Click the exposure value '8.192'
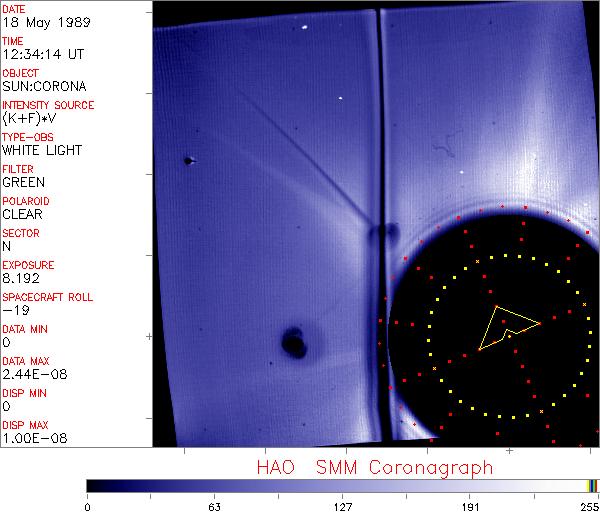This screenshot has width=600, height=512. 21,278
